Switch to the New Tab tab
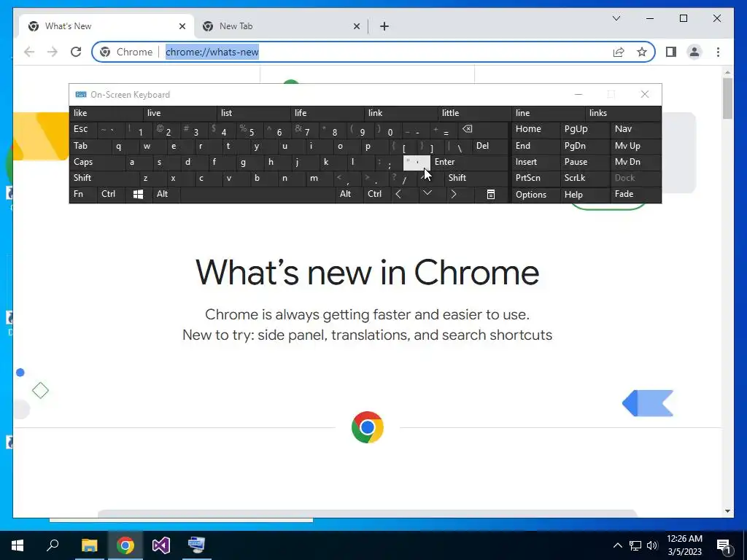 click(281, 26)
